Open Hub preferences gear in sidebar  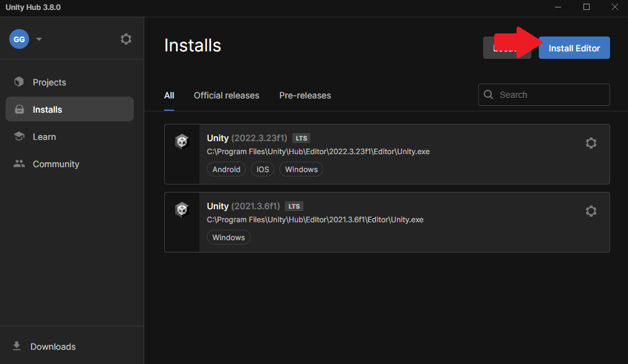tap(126, 39)
